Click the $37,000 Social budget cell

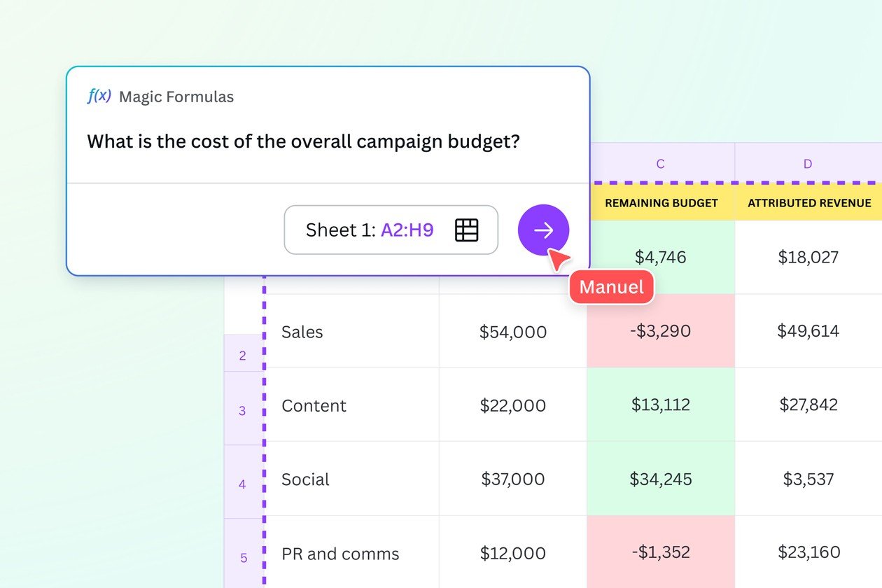tap(512, 479)
